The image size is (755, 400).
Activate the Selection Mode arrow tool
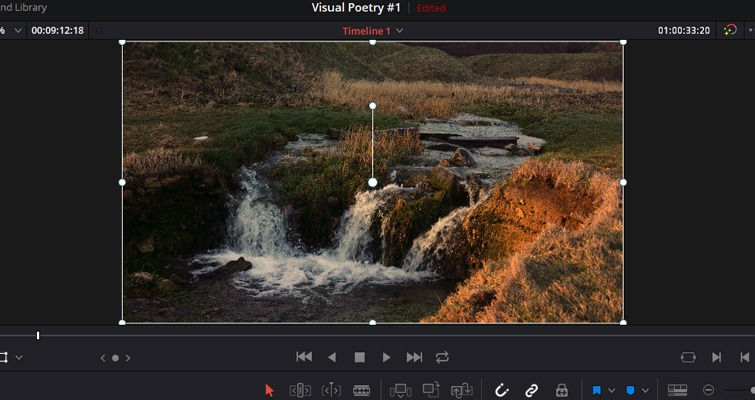269,390
